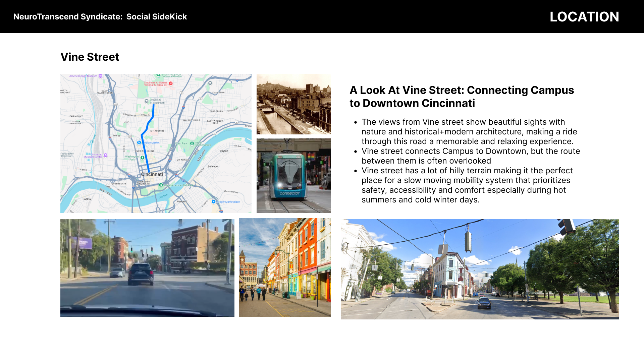Click the Great American Ball Park marker
Viewport: 644px width, 362px height.
point(161,185)
